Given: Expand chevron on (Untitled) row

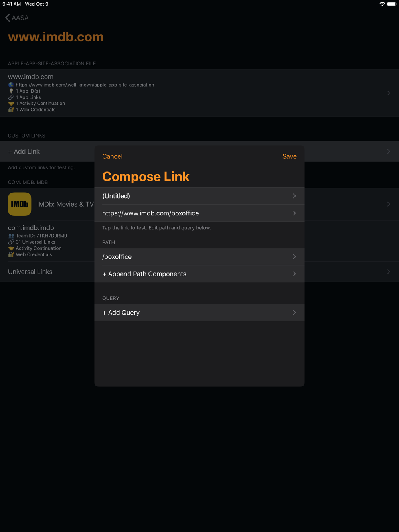Looking at the screenshot, I should 294,196.
